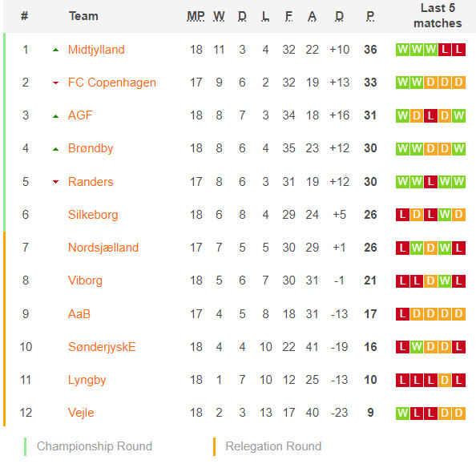
Task: Click Brøndby's green up-arrow position icon
Action: coord(55,149)
